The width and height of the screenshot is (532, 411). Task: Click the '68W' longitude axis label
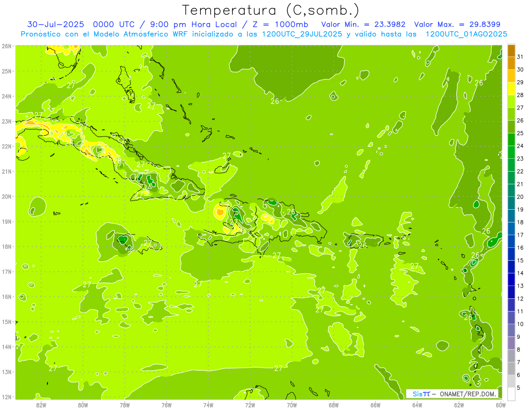[334, 405]
